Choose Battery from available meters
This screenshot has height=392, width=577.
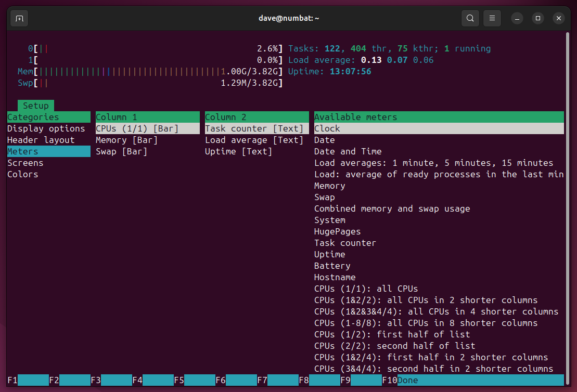coord(332,266)
